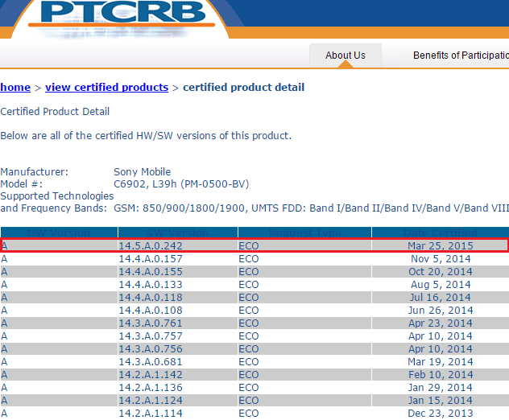Select SW version 14.3.A.0.681

(151, 361)
